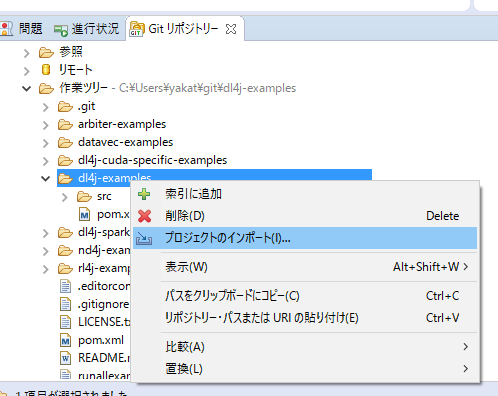Choose 索引に追加 from the context menu

pyautogui.click(x=305, y=194)
